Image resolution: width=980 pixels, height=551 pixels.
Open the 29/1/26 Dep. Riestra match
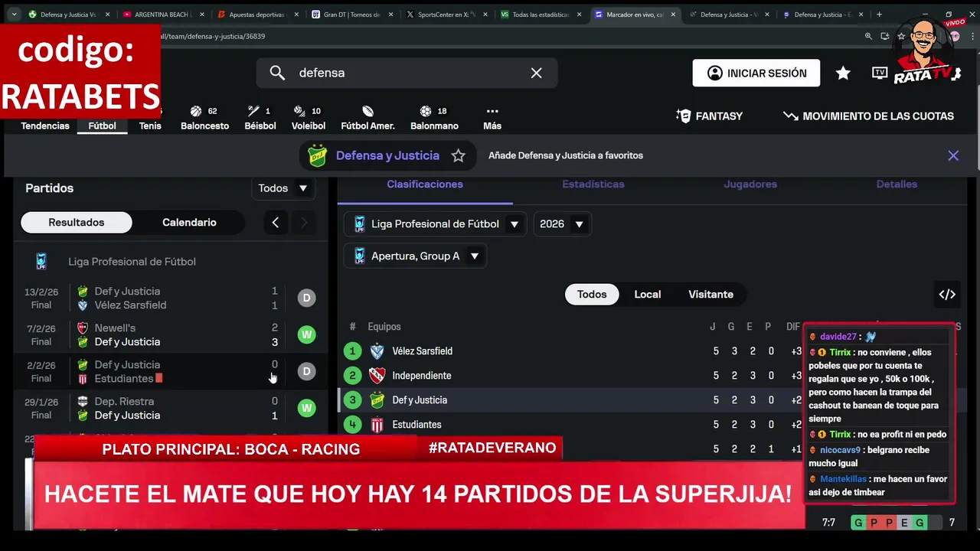pyautogui.click(x=170, y=408)
